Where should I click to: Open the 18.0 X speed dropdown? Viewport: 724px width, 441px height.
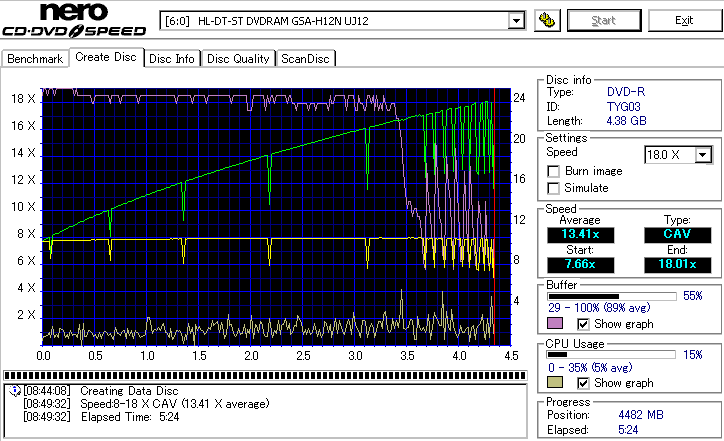tap(703, 155)
